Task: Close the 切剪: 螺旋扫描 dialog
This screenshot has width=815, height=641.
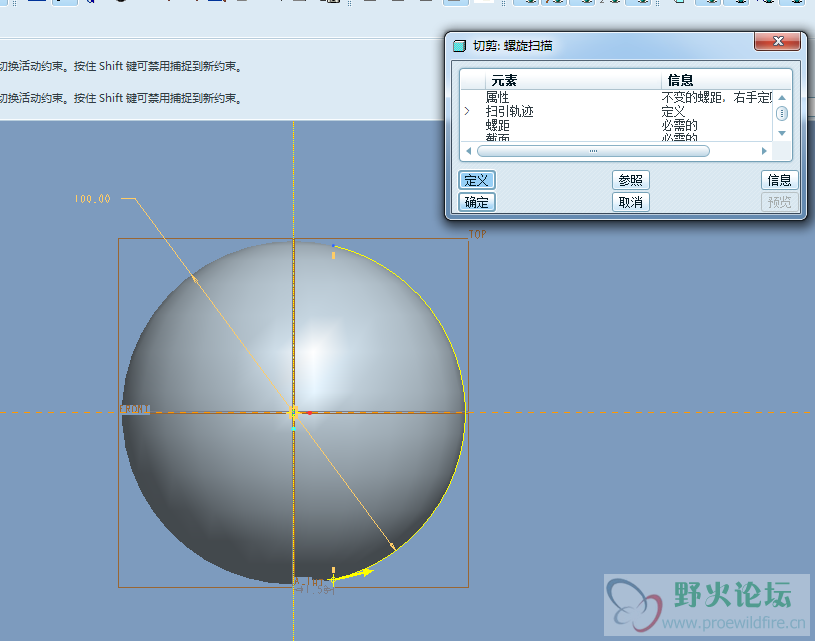Action: click(x=778, y=41)
